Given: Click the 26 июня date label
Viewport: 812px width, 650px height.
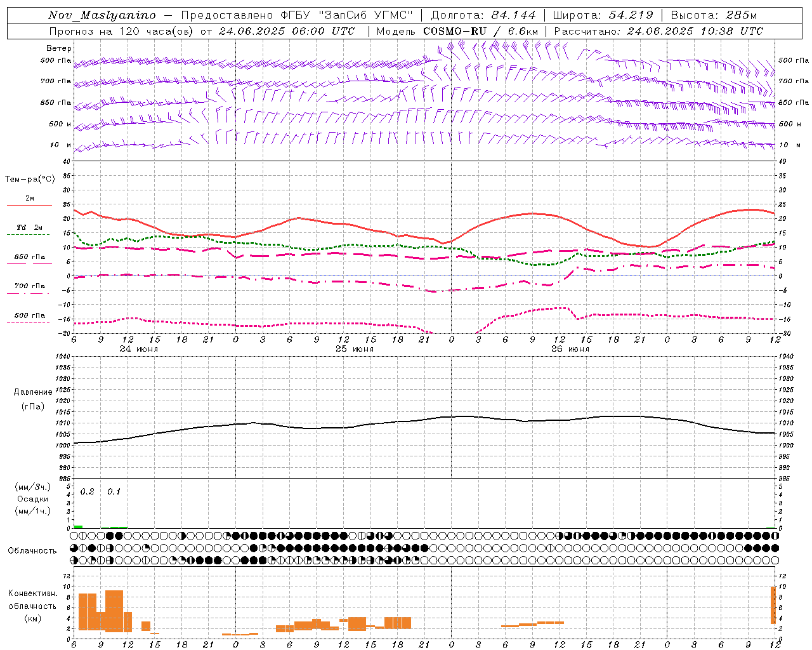Looking at the screenshot, I should click(570, 349).
